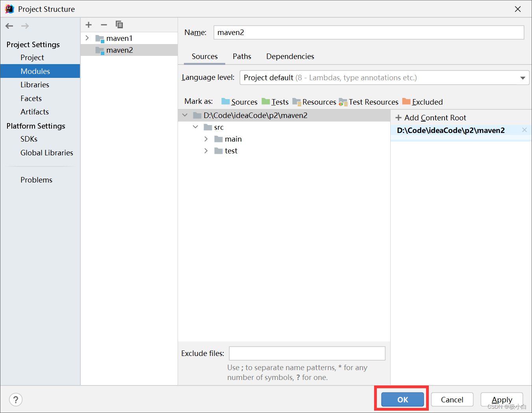This screenshot has width=532, height=413.
Task: Expand the maven1 module node
Action: [87, 38]
